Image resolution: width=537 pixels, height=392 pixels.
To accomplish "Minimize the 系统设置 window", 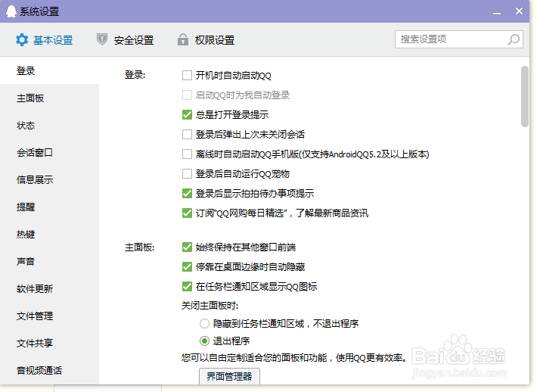I will [x=497, y=13].
